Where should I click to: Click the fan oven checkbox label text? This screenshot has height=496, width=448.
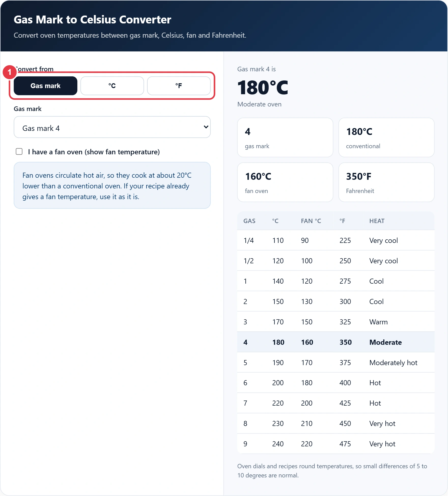click(94, 152)
